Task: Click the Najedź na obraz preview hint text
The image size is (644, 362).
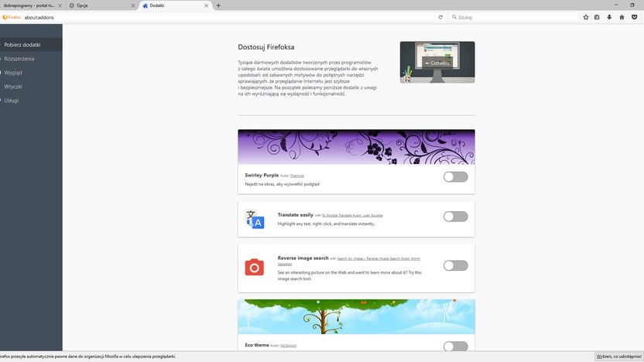Action: click(x=283, y=184)
